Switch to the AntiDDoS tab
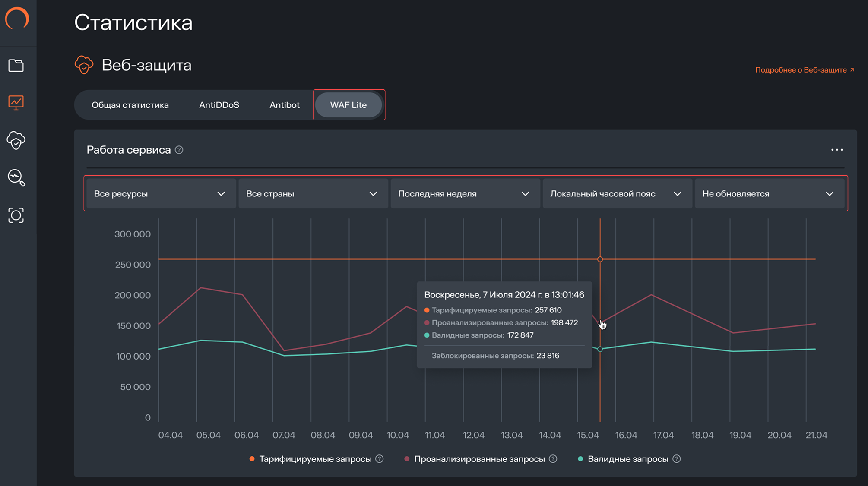This screenshot has height=486, width=868. click(220, 104)
